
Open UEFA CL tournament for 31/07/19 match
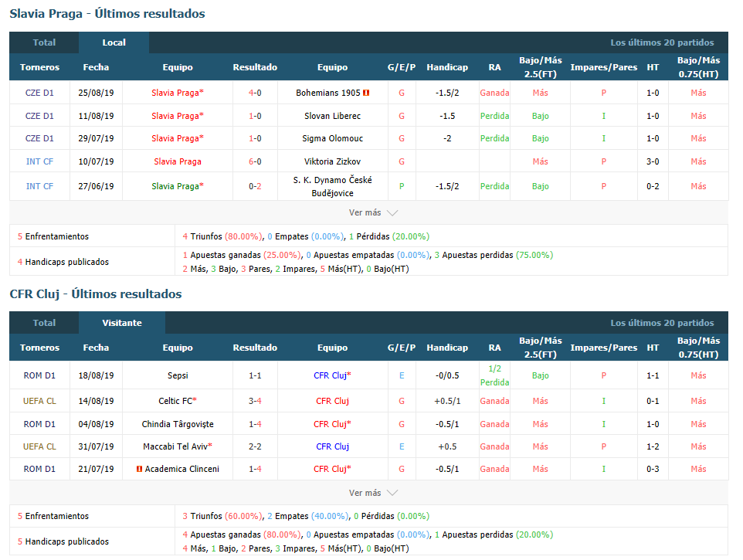click(39, 446)
